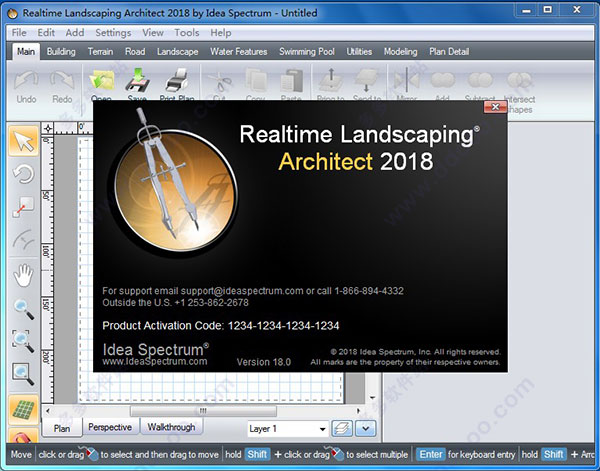Switch to Perspective view tab
600x471 pixels.
pos(110,427)
